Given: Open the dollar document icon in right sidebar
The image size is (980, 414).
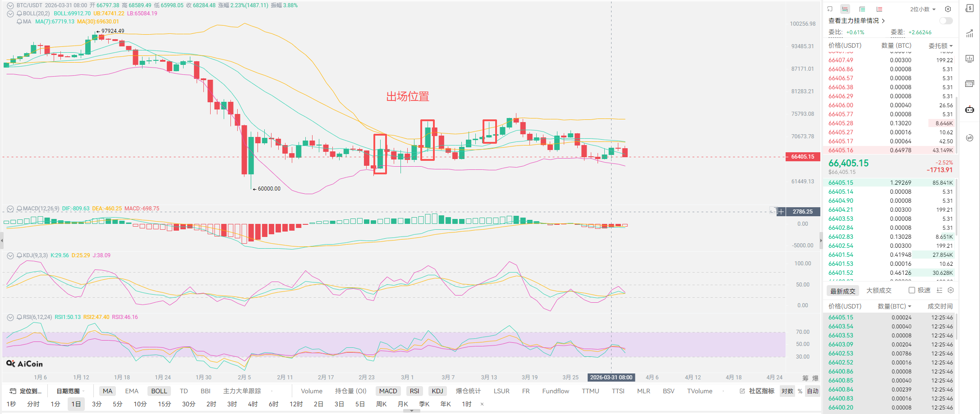Looking at the screenshot, I should tap(970, 9).
